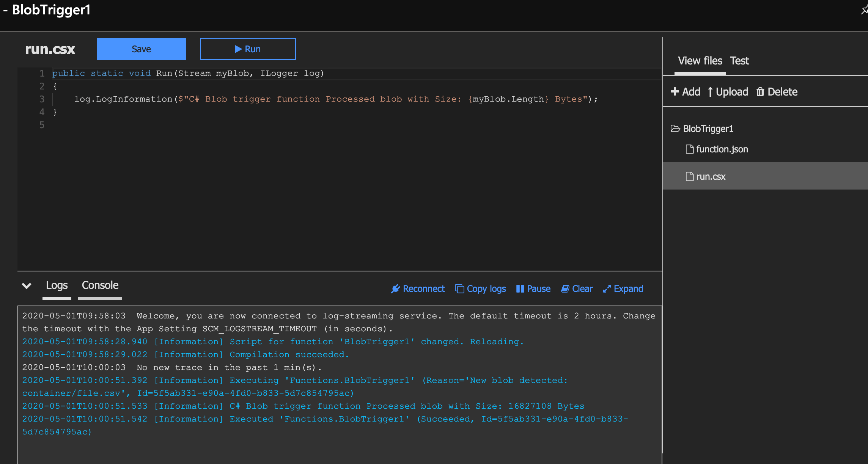
Task: Select run.csx in the file list
Action: tap(765, 176)
